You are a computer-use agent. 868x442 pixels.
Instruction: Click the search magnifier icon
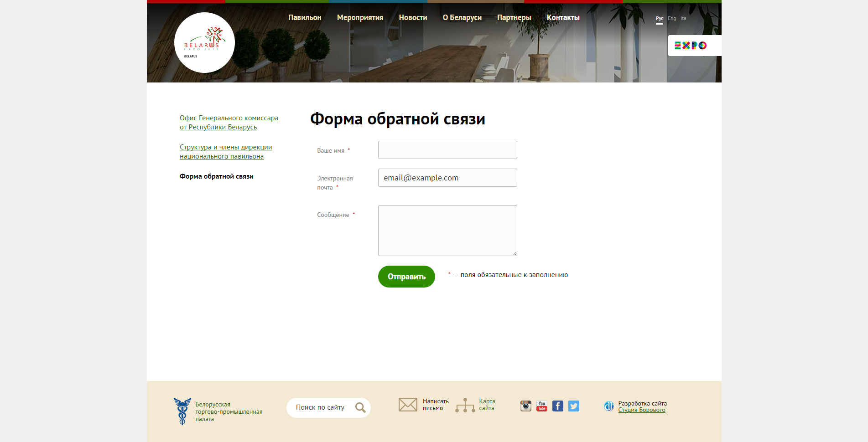[360, 407]
